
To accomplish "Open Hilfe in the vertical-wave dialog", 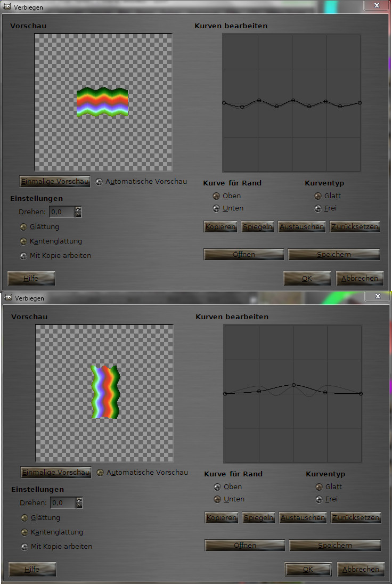I will [32, 569].
